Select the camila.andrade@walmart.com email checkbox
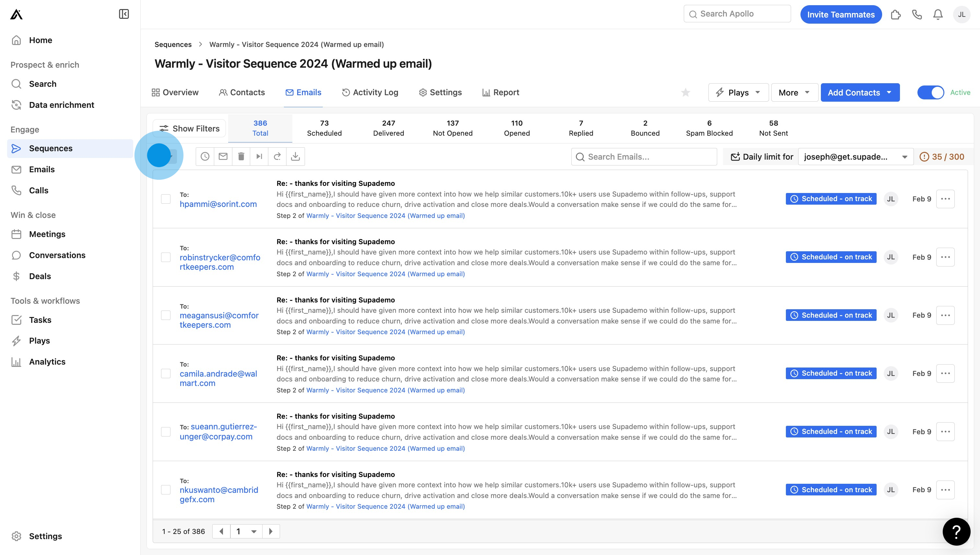980x555 pixels. (166, 374)
